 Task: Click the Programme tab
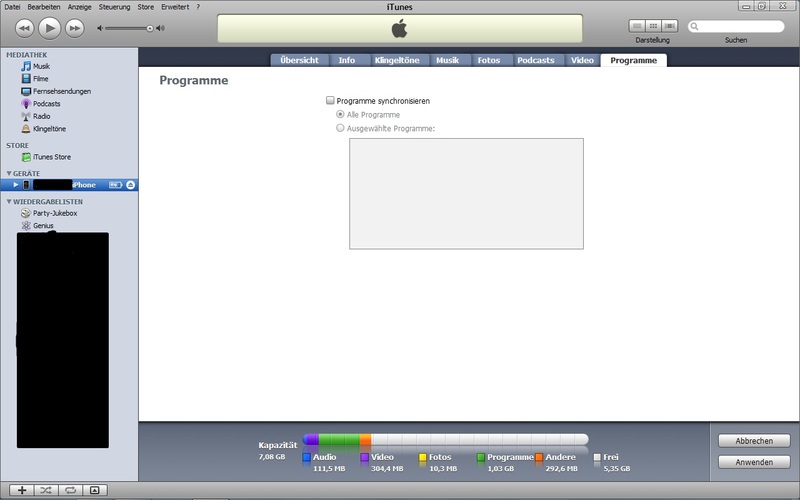pos(634,60)
